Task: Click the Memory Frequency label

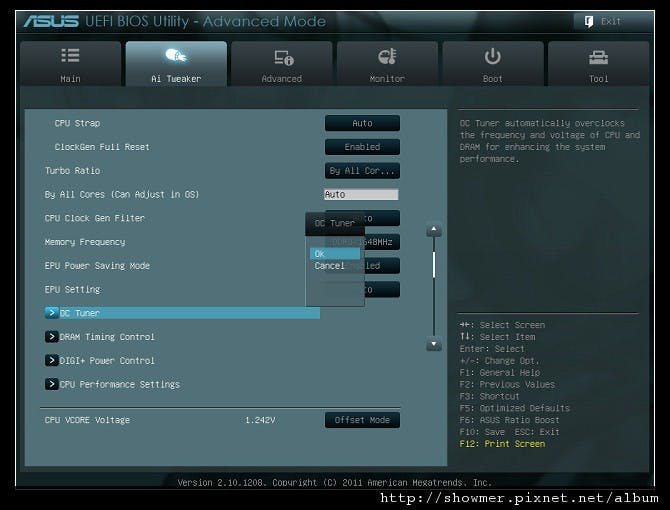Action: pos(85,242)
